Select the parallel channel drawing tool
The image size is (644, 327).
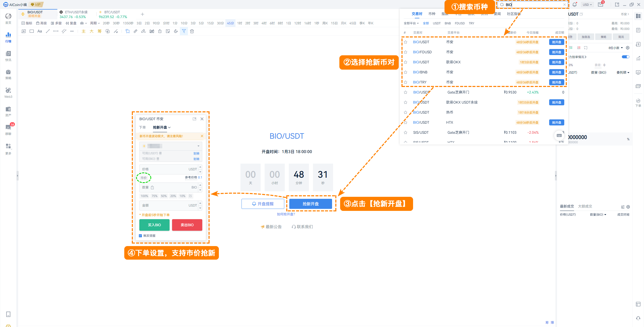click(x=64, y=31)
